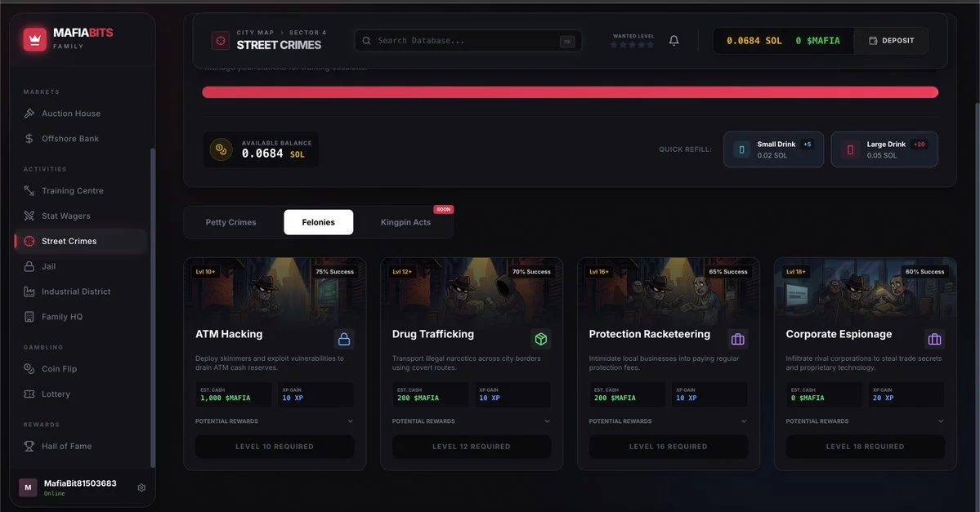980x512 pixels.
Task: Buy the Large Drink refill
Action: 884,149
